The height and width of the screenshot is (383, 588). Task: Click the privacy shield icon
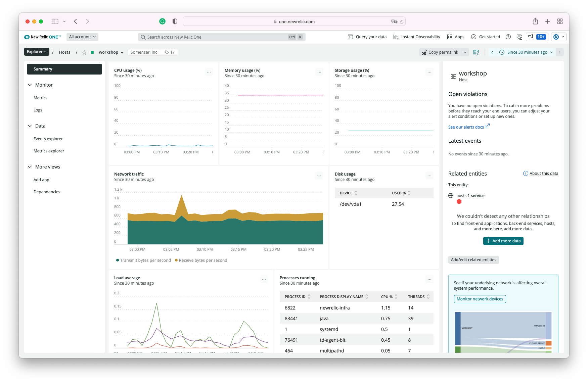pyautogui.click(x=175, y=21)
